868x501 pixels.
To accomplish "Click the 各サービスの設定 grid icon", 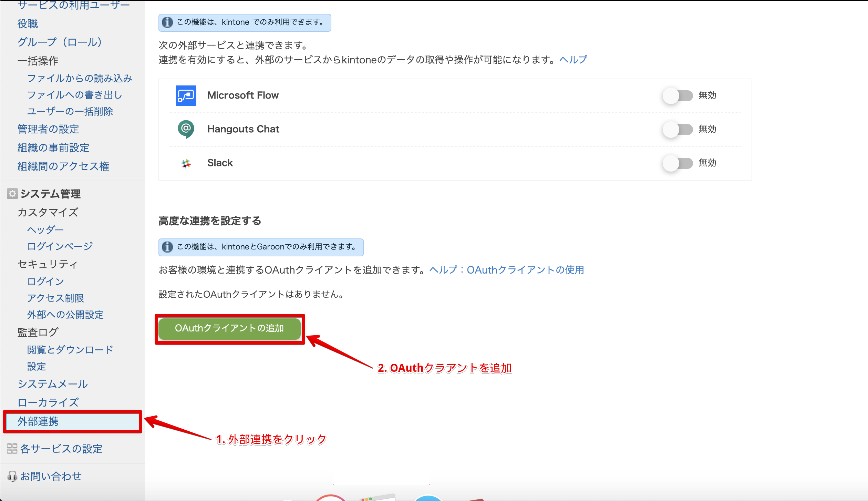I will (x=12, y=448).
